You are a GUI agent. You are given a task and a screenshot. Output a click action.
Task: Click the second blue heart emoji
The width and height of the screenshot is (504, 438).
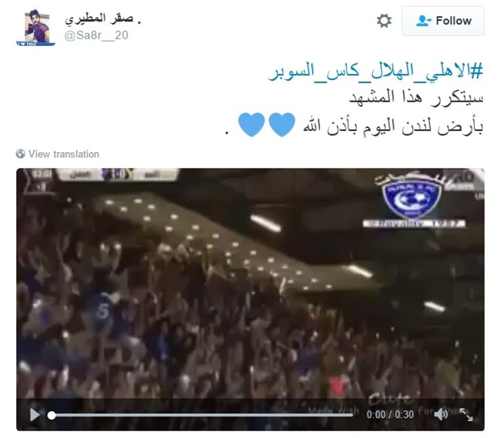click(251, 125)
